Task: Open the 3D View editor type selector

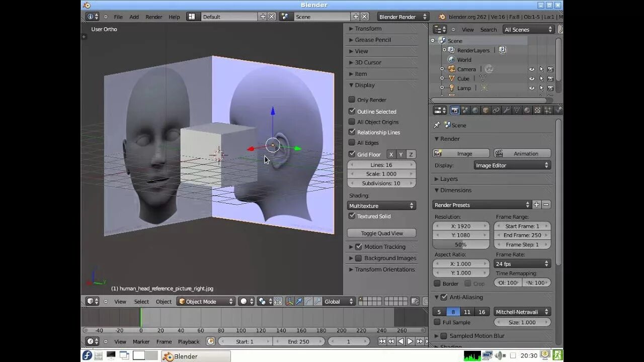Action: (x=93, y=302)
